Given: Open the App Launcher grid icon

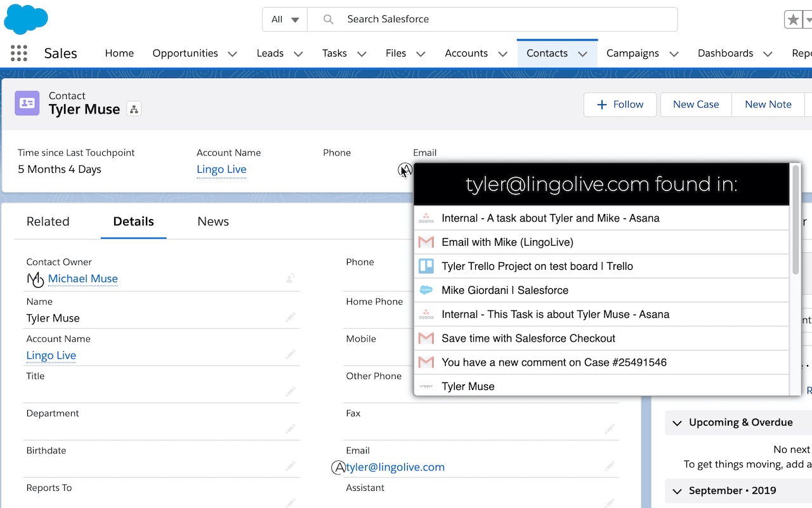Looking at the screenshot, I should [x=19, y=53].
